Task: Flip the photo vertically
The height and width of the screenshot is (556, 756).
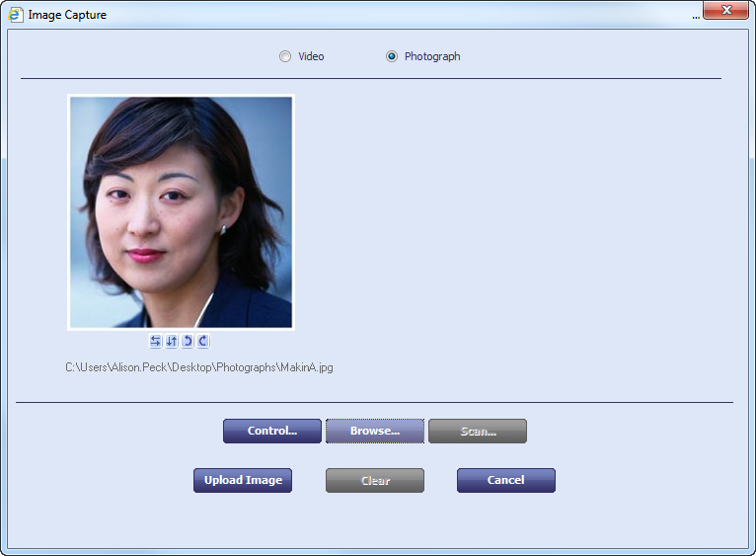Action: coord(171,341)
